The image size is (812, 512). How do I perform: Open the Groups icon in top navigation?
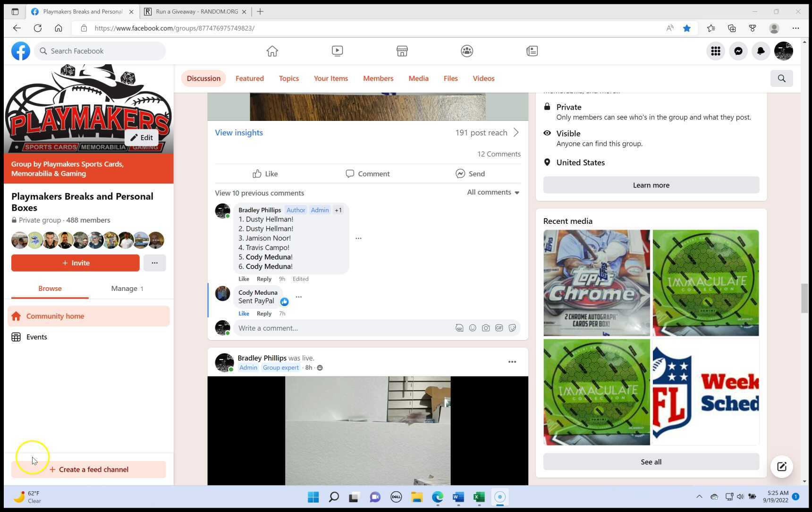click(466, 51)
